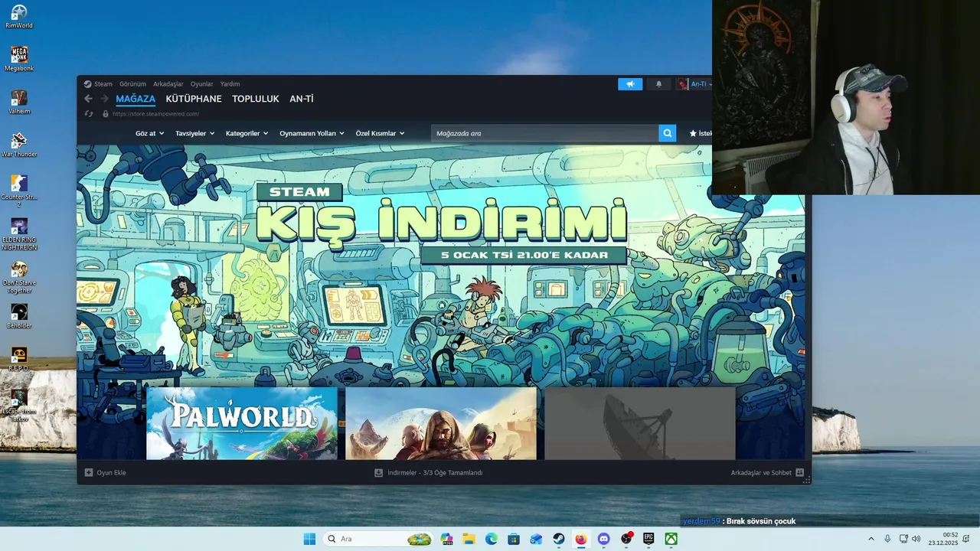Open Firefox from the taskbar
This screenshot has width=980, height=551.
(x=581, y=539)
